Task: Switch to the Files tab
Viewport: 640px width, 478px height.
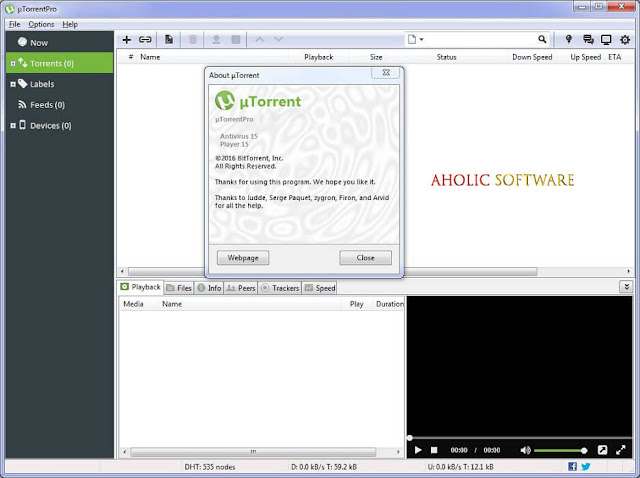Action: click(x=179, y=288)
